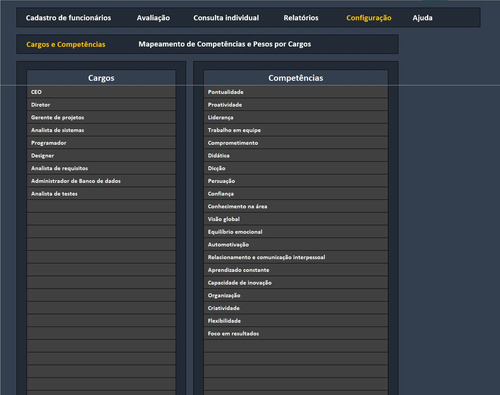Screen dimensions: 500x395
Task: Select Proatividade competência
Action: (x=296, y=105)
